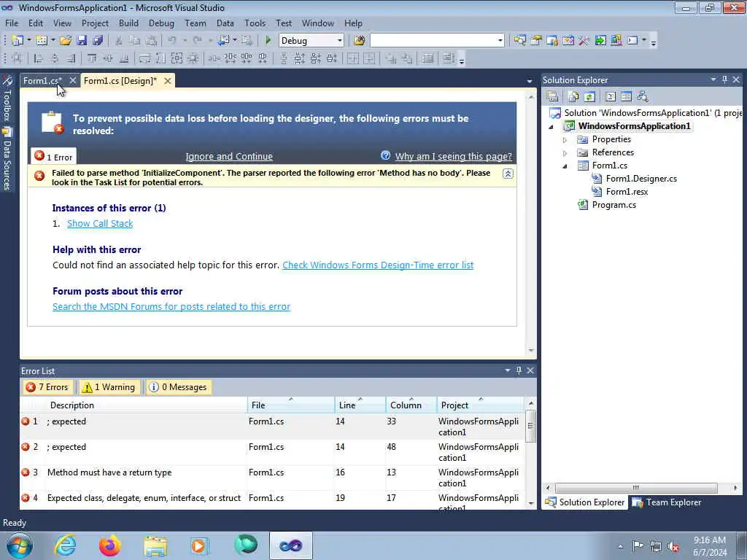The height and width of the screenshot is (560, 747).
Task: Open the Properties Window toolbar icon
Action: tap(536, 41)
